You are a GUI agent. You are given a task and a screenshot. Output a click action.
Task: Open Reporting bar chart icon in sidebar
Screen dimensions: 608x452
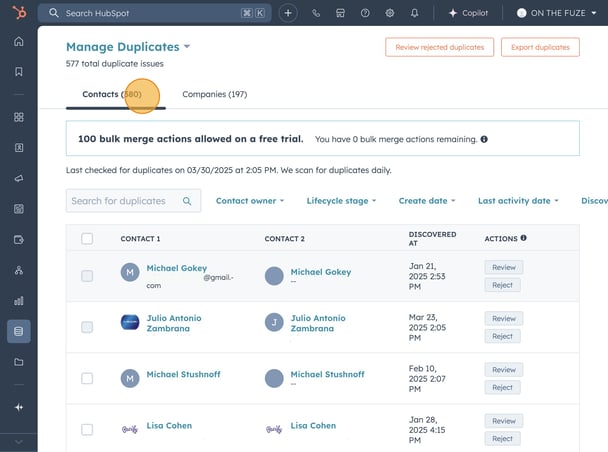[x=19, y=301]
